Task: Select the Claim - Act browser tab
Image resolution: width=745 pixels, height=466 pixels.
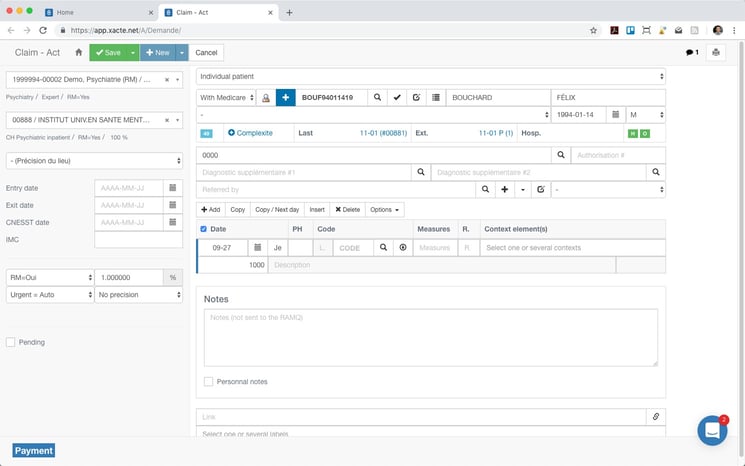Action: (x=218, y=12)
